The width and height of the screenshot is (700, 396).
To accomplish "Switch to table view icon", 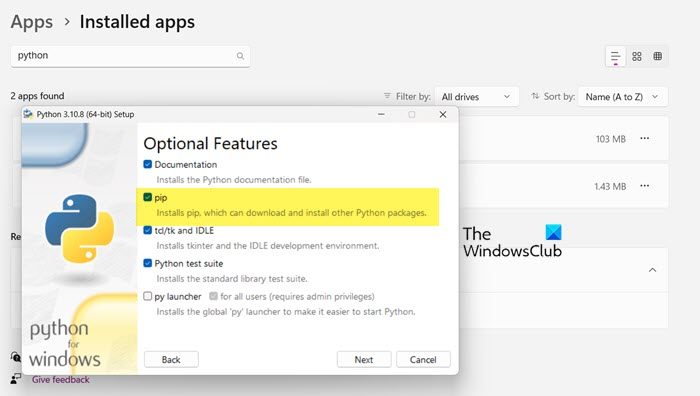I will 658,56.
